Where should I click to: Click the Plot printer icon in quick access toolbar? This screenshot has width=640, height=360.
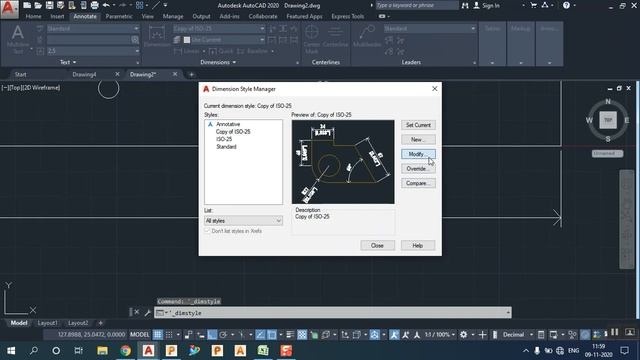(94, 5)
